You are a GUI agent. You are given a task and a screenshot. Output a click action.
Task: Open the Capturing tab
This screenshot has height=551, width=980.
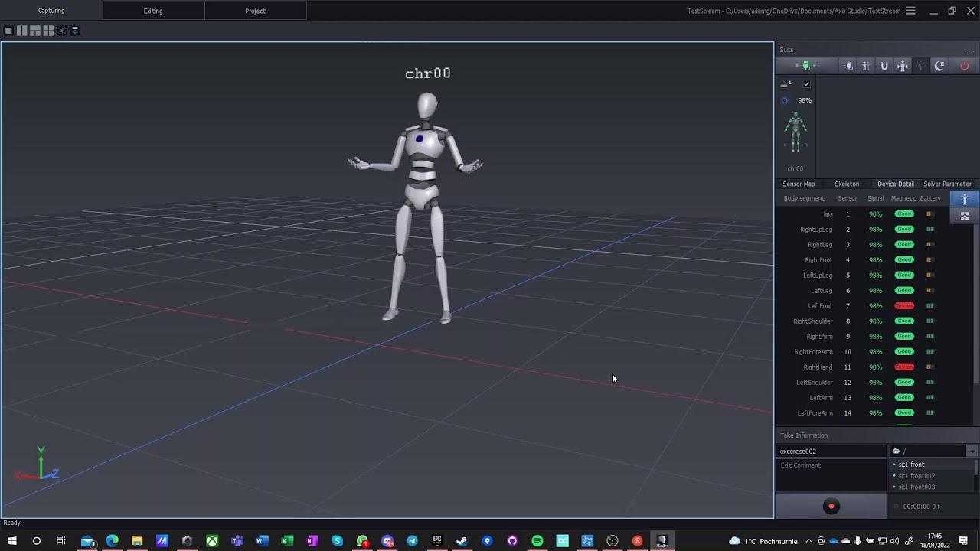[x=51, y=11]
